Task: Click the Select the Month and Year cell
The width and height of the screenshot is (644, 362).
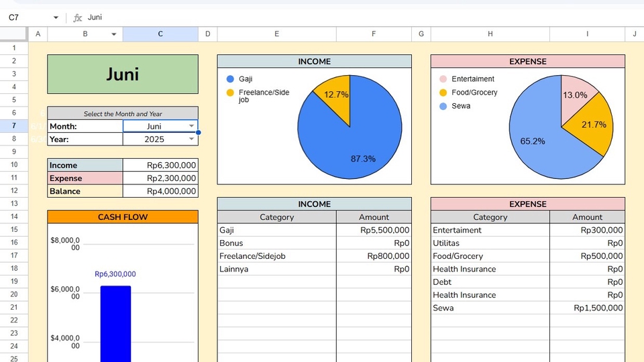Action: click(123, 113)
